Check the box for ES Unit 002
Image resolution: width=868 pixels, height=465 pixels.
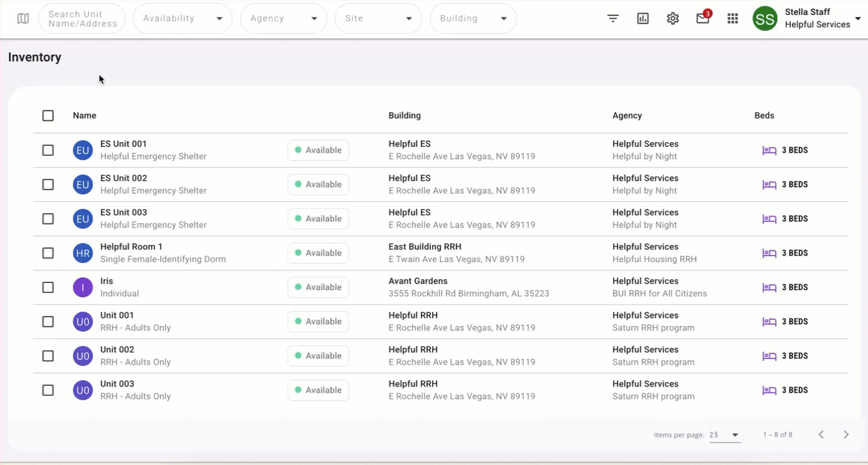48,185
